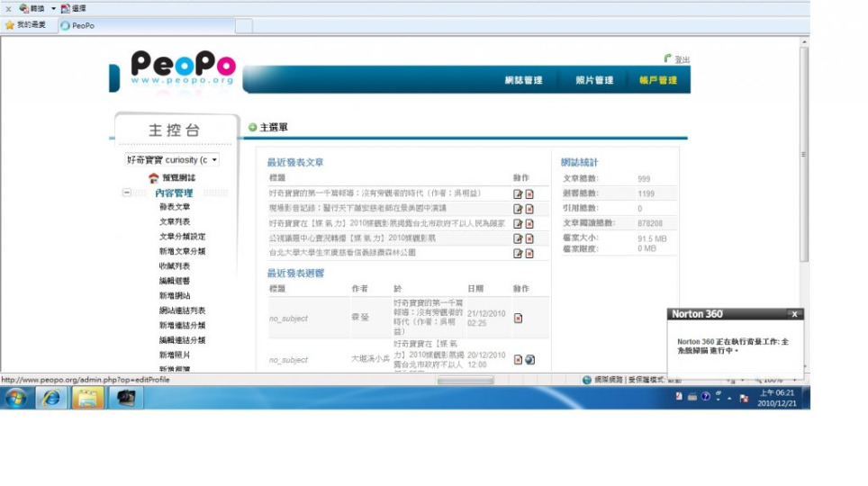This screenshot has height=486, width=868.
Task: Open the 好奇寶寶 curiosity blog dropdown
Action: (214, 160)
